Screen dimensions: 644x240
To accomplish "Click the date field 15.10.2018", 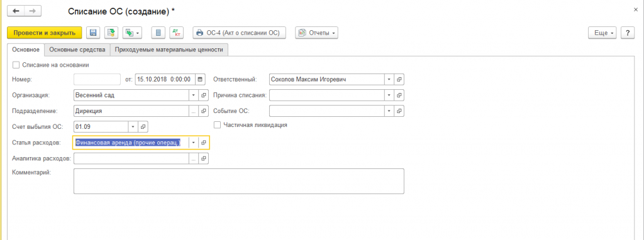I will [x=165, y=79].
